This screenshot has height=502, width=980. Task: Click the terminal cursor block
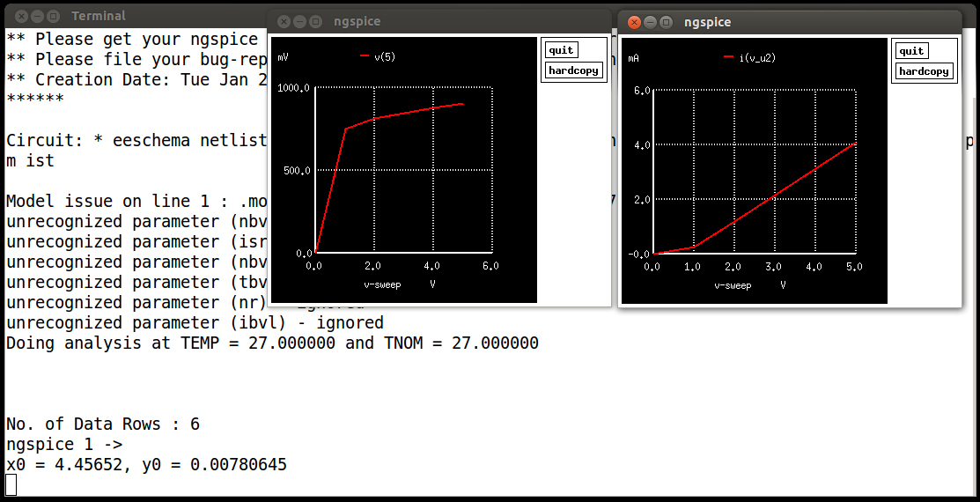click(11, 485)
